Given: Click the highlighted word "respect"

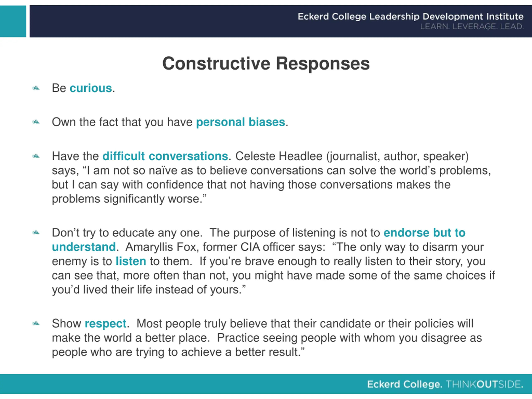Looking at the screenshot, I should point(106,324).
